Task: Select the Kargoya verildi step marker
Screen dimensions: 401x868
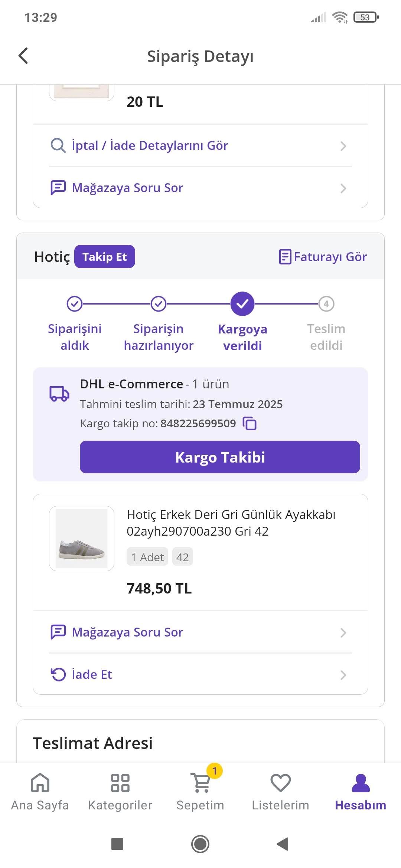Action: coord(242,304)
